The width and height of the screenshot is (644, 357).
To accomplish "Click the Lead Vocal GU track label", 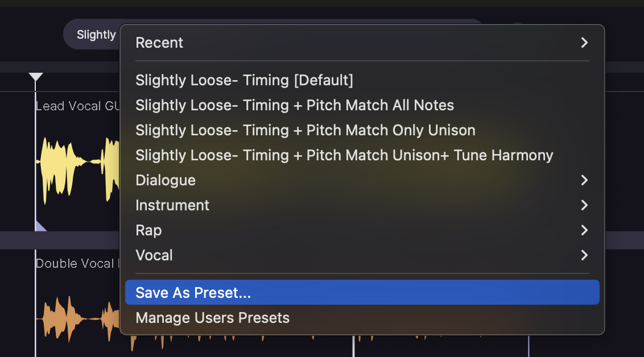I will click(76, 106).
